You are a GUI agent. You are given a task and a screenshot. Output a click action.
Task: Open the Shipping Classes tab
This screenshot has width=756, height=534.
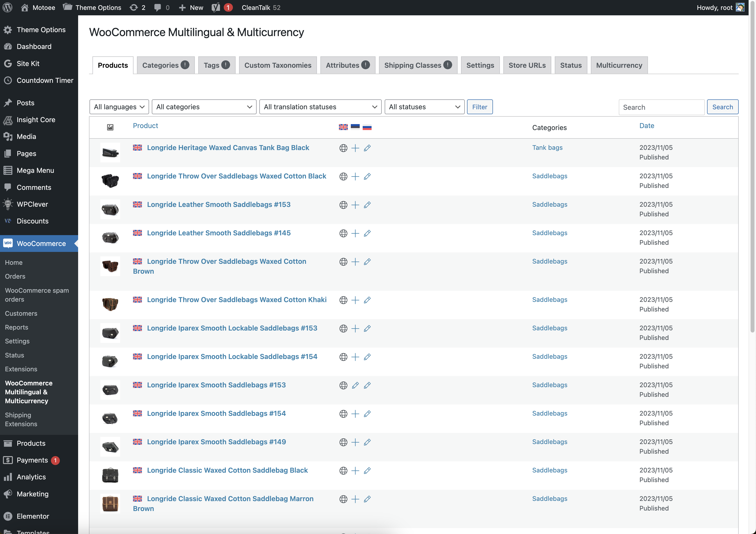(x=418, y=65)
